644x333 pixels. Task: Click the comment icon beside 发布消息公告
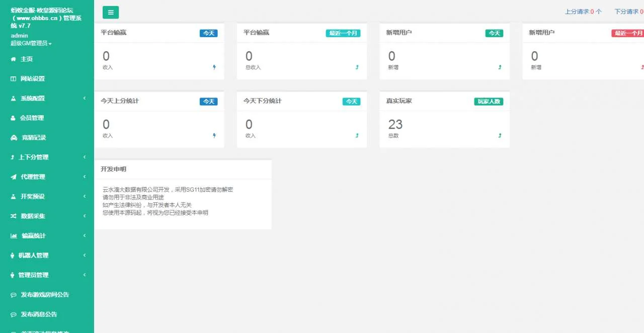pyautogui.click(x=13, y=314)
